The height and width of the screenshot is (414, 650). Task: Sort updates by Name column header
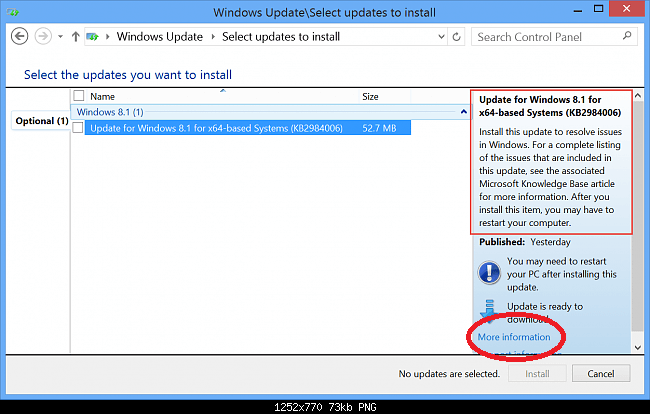pos(102,97)
